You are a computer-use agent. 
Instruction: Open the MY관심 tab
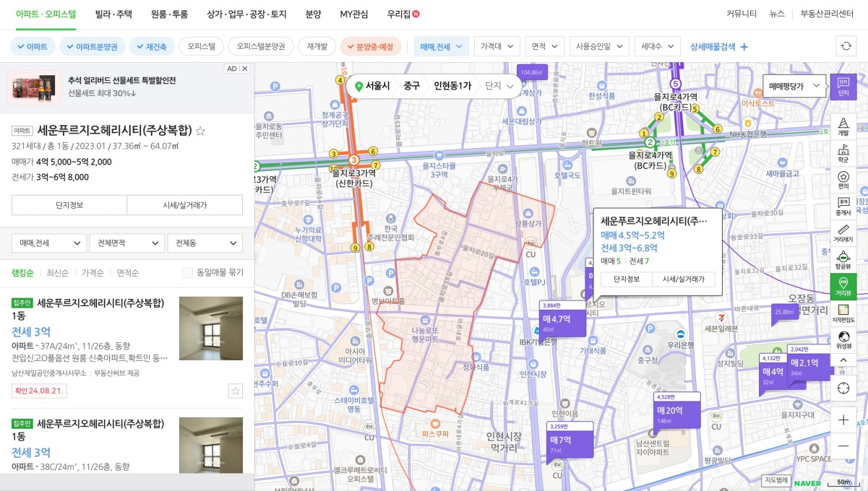(x=354, y=14)
